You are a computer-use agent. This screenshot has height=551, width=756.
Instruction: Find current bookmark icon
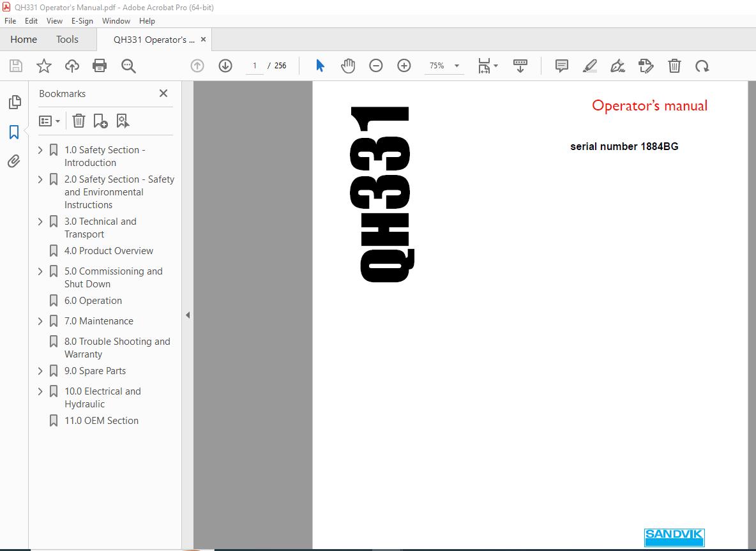coord(123,121)
